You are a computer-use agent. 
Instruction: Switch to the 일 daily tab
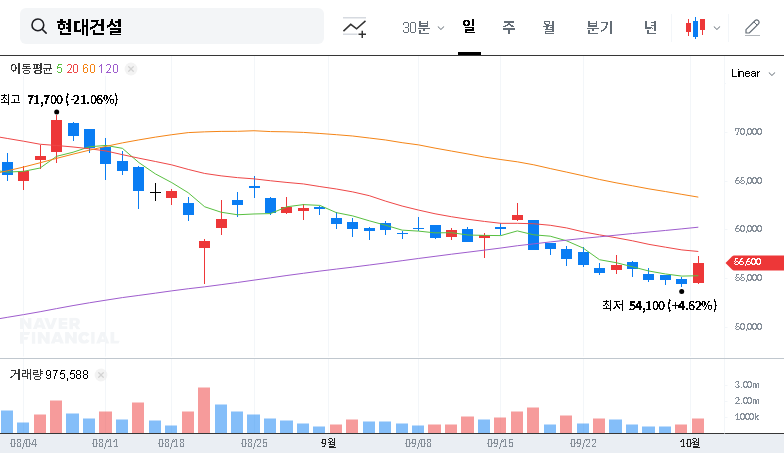(x=469, y=27)
